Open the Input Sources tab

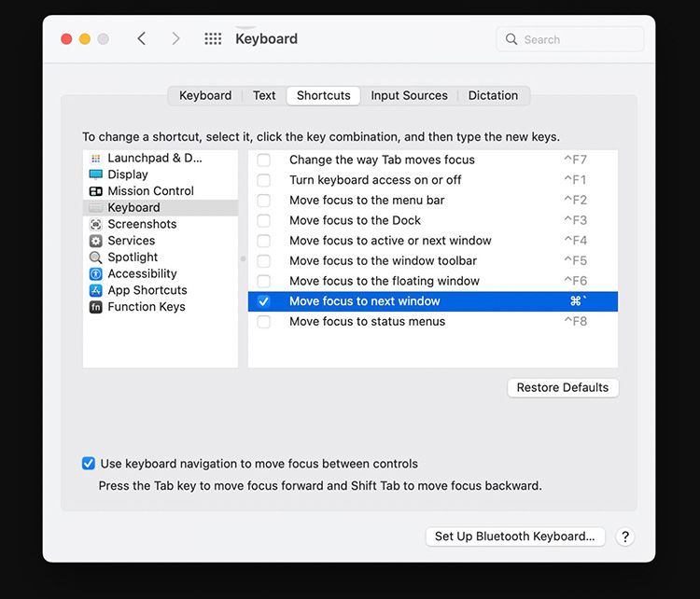tap(410, 95)
